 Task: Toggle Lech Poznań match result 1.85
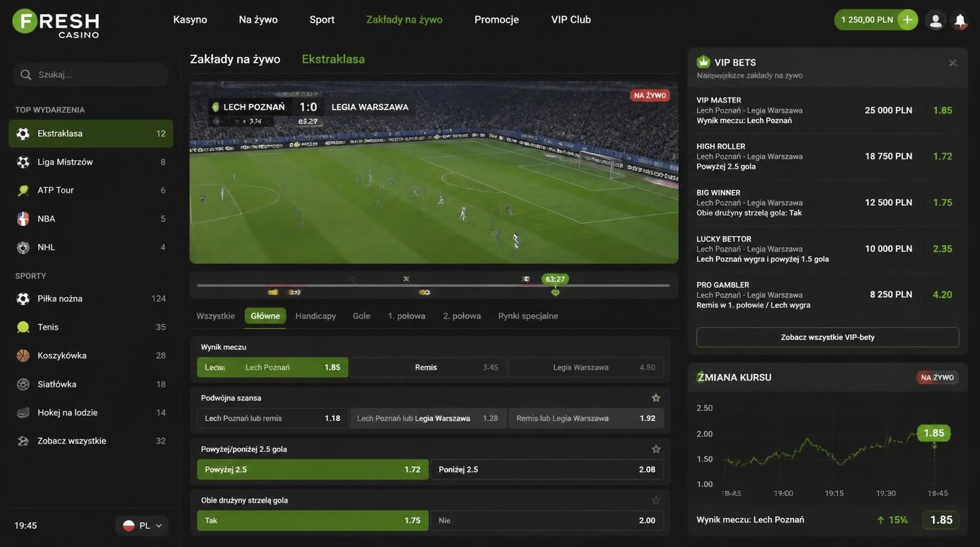(x=273, y=368)
